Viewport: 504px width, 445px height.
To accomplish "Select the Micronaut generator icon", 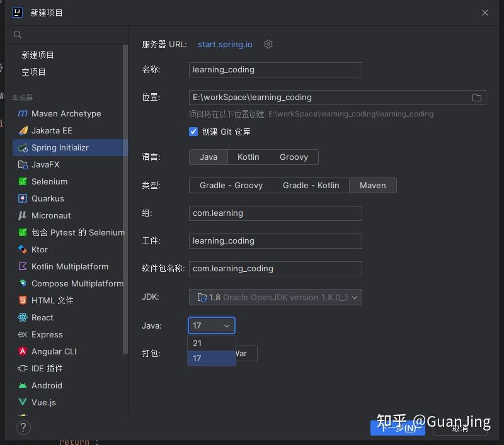I will coord(23,215).
